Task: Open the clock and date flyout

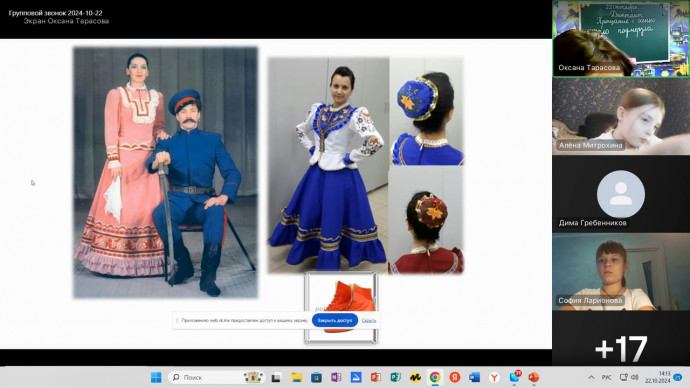Action: pos(658,377)
